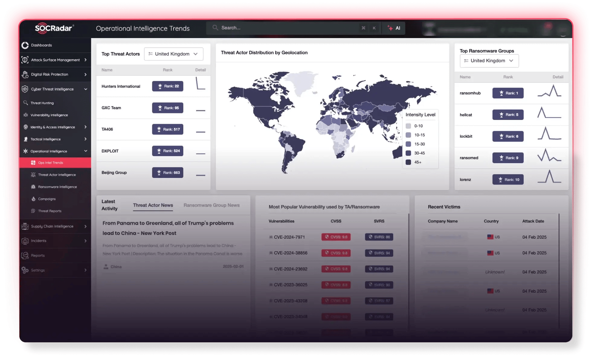Image resolution: width=592 pixels, height=364 pixels.
Task: Click the Threat Hunting magnifier icon
Action: click(26, 103)
